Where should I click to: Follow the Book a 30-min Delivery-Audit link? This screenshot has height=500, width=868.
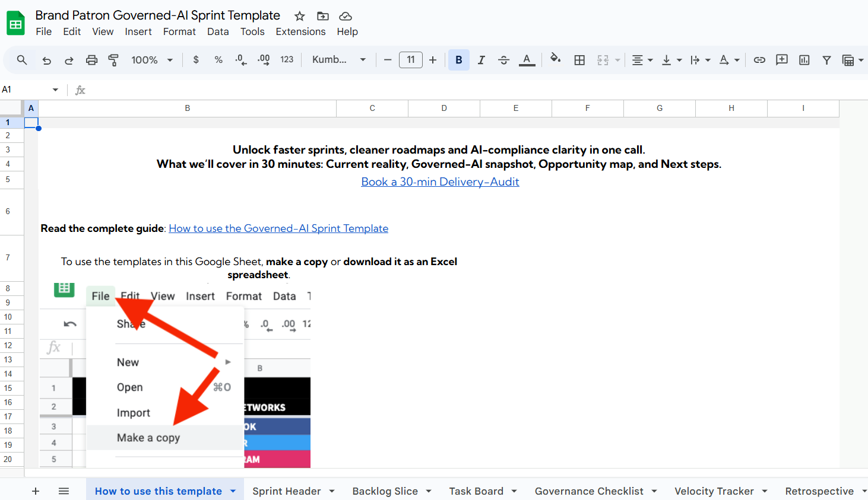pyautogui.click(x=440, y=182)
